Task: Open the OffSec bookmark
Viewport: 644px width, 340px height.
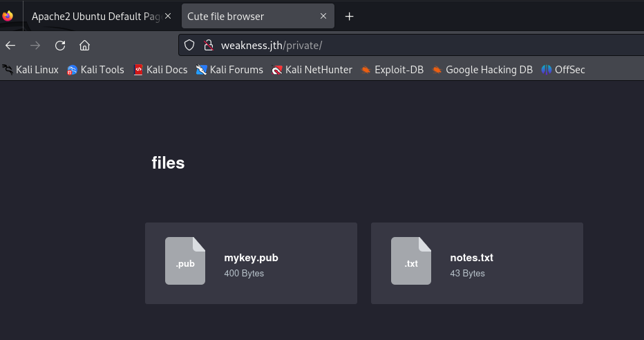Action: (x=563, y=69)
